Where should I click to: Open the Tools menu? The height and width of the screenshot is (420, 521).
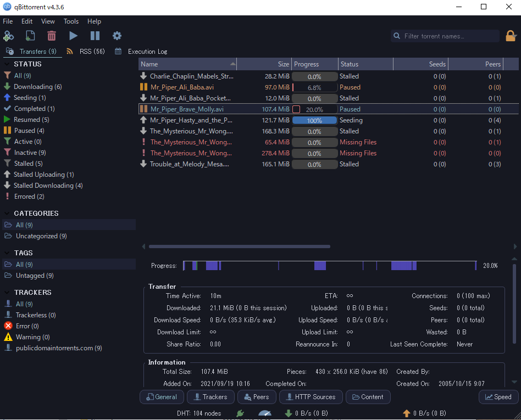pyautogui.click(x=71, y=21)
